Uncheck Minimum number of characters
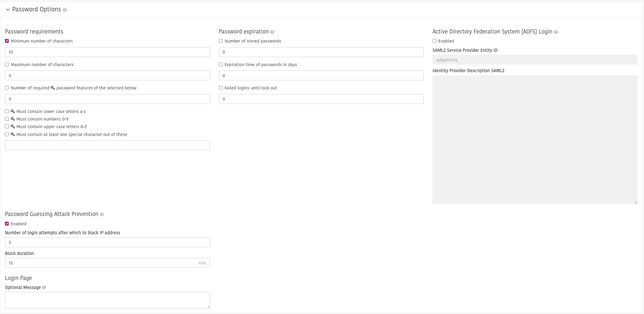This screenshot has height=314, width=644. tap(7, 41)
